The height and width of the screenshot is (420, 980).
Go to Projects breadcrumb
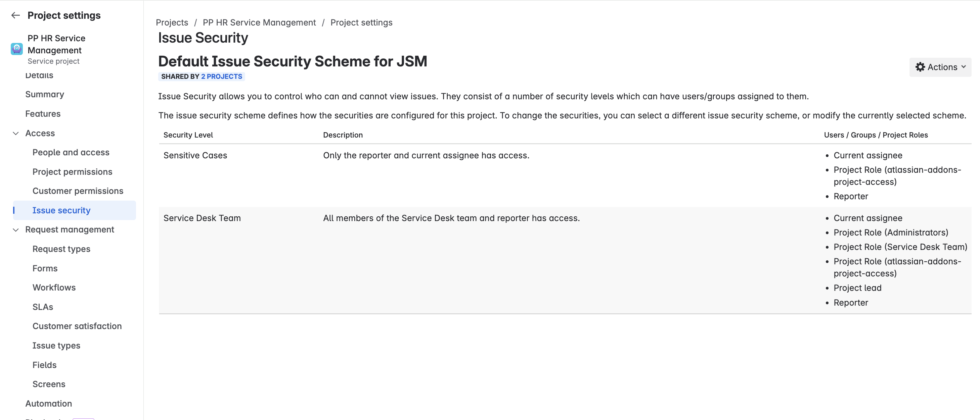(172, 22)
